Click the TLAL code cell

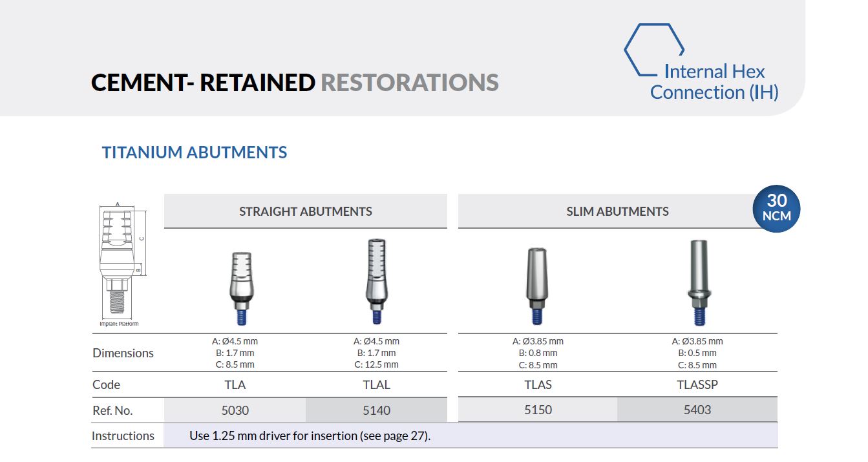click(x=376, y=384)
